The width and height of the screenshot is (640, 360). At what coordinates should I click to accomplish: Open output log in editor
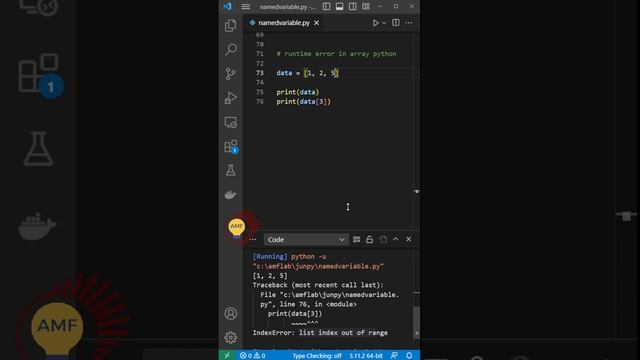coord(383,240)
